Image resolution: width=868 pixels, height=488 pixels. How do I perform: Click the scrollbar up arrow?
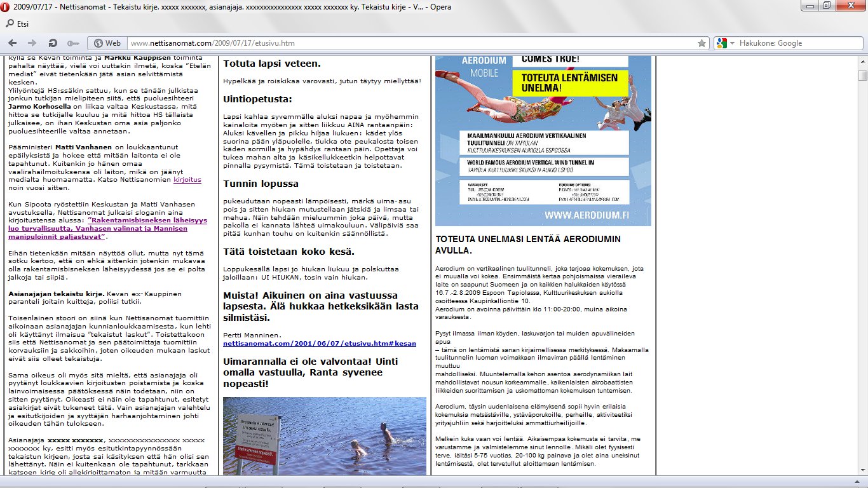862,61
